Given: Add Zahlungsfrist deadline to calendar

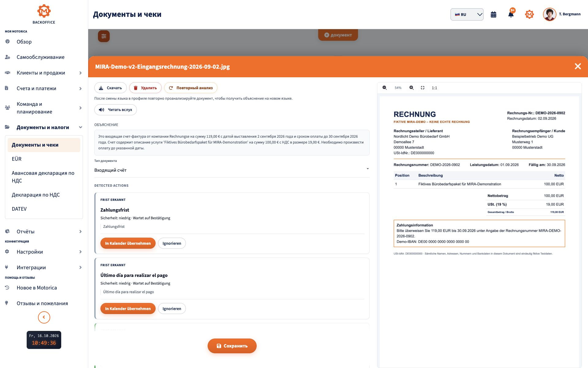Looking at the screenshot, I should point(128,243).
